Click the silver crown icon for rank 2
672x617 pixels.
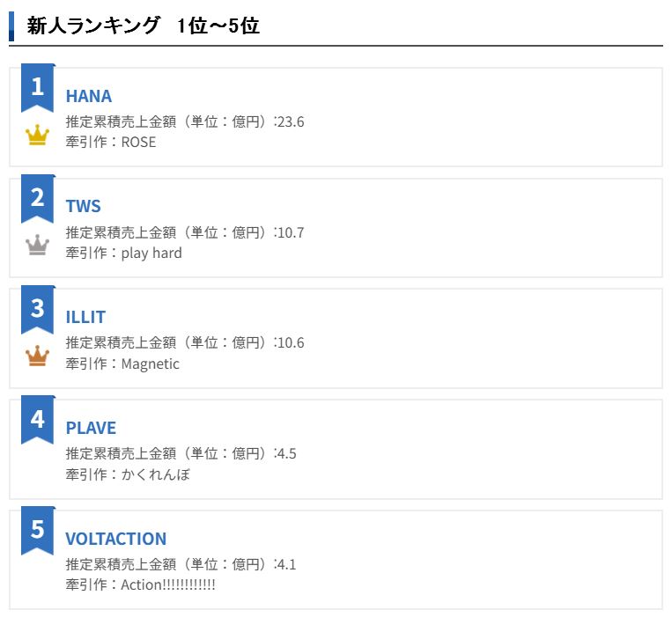tap(37, 245)
